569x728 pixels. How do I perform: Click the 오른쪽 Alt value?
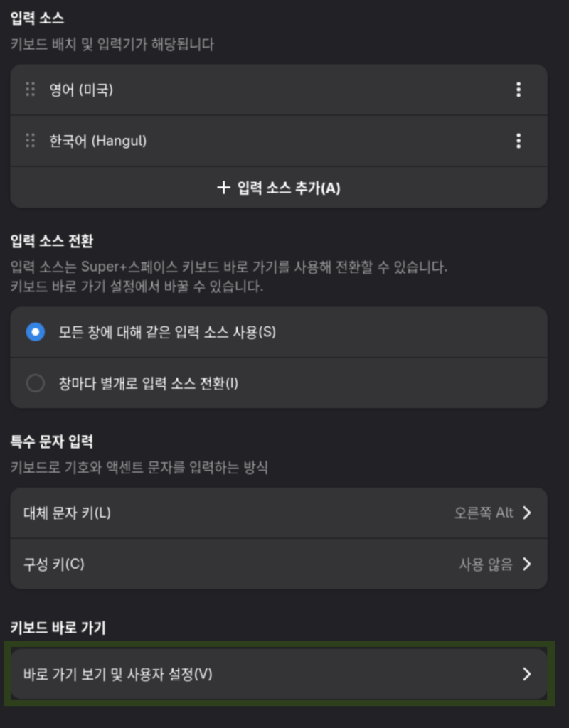(484, 513)
